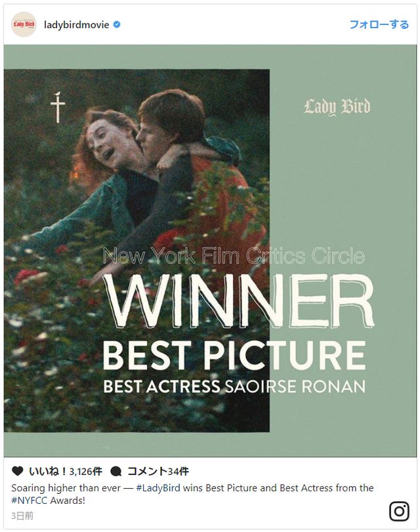The image size is (420, 532).
Task: Click the コメント34件 comments count
Action: (158, 471)
